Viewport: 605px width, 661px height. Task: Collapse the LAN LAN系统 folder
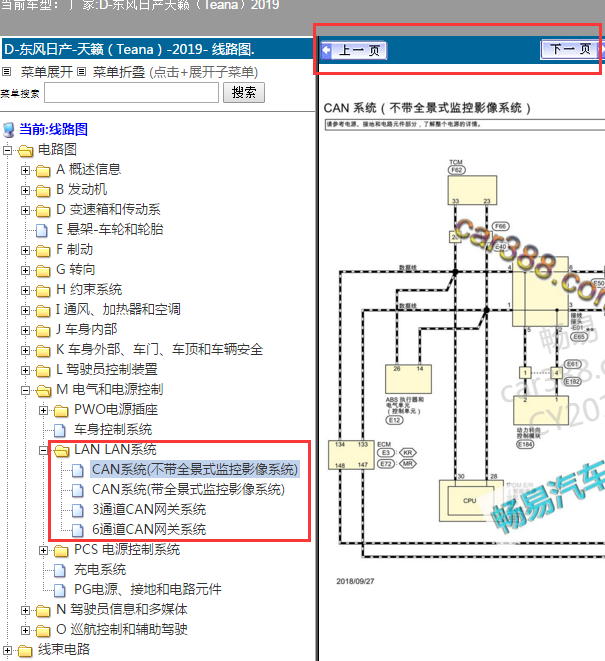tap(43, 451)
